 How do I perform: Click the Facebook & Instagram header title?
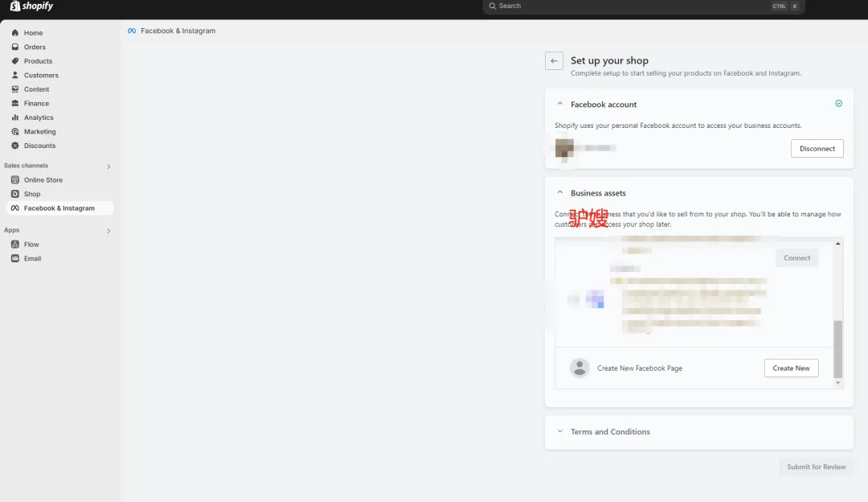[178, 31]
